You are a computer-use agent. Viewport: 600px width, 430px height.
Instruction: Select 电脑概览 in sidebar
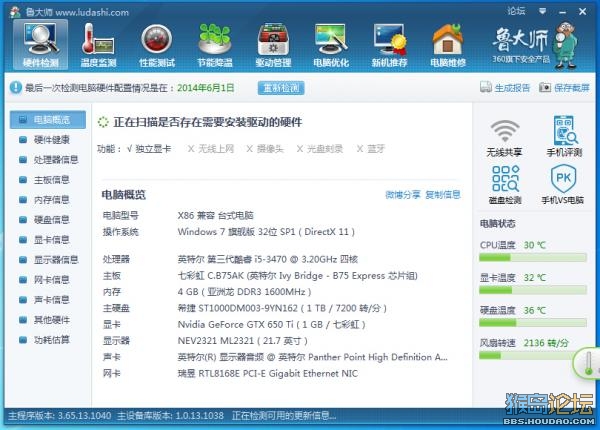(x=48, y=119)
